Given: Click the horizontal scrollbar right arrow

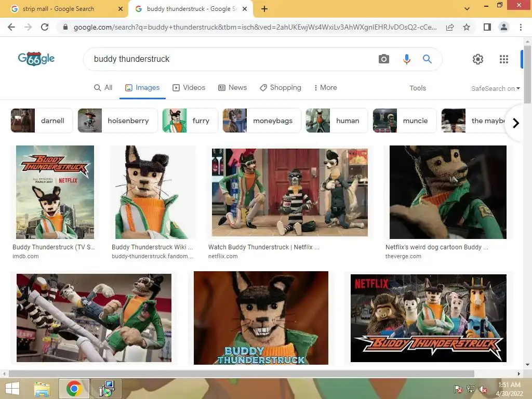Looking at the screenshot, I should (519, 374).
